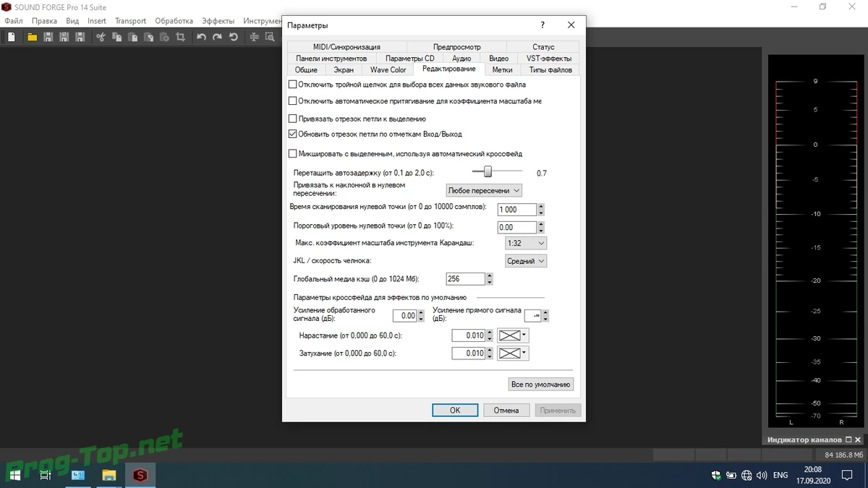The height and width of the screenshot is (488, 868).
Task: Switch to the Wave Color tab
Action: (x=388, y=70)
